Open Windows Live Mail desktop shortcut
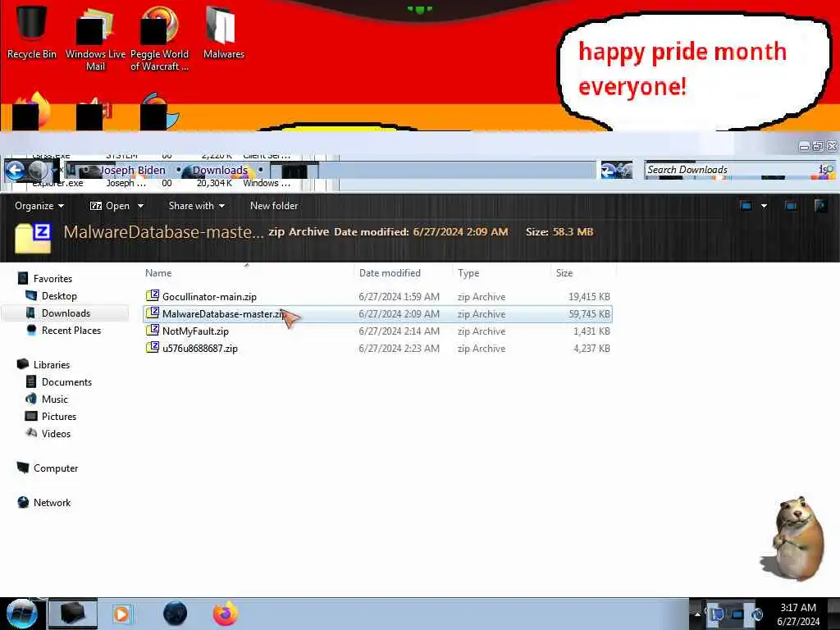 tap(95, 38)
